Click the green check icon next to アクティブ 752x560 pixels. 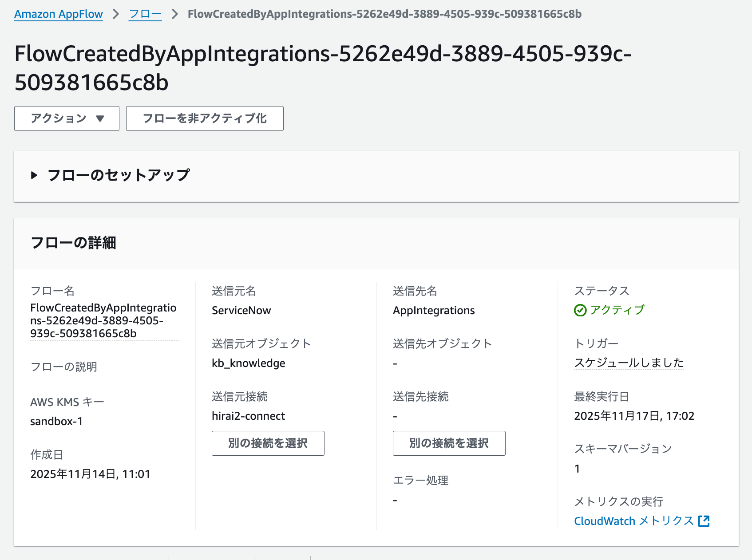[x=581, y=310]
